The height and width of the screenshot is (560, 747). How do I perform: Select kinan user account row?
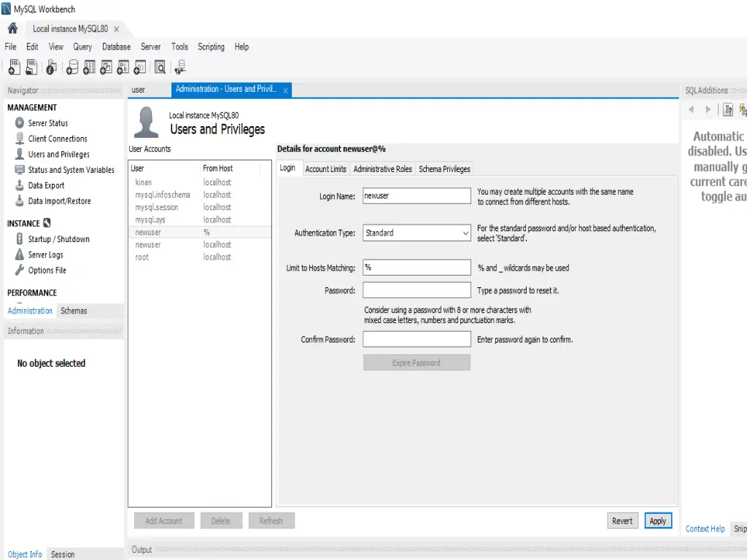pos(200,182)
